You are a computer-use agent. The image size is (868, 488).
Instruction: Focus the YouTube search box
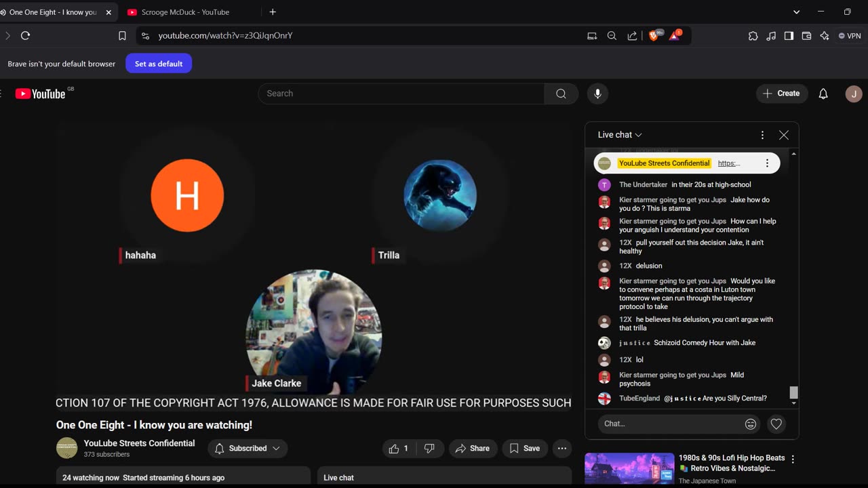tap(401, 94)
